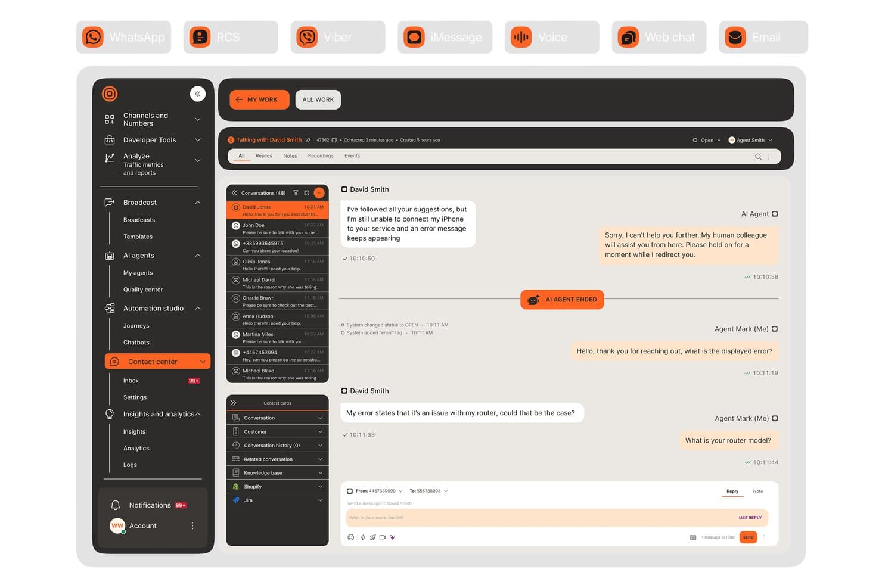Open John Doe conversation
882x588 pixels.
(278, 229)
